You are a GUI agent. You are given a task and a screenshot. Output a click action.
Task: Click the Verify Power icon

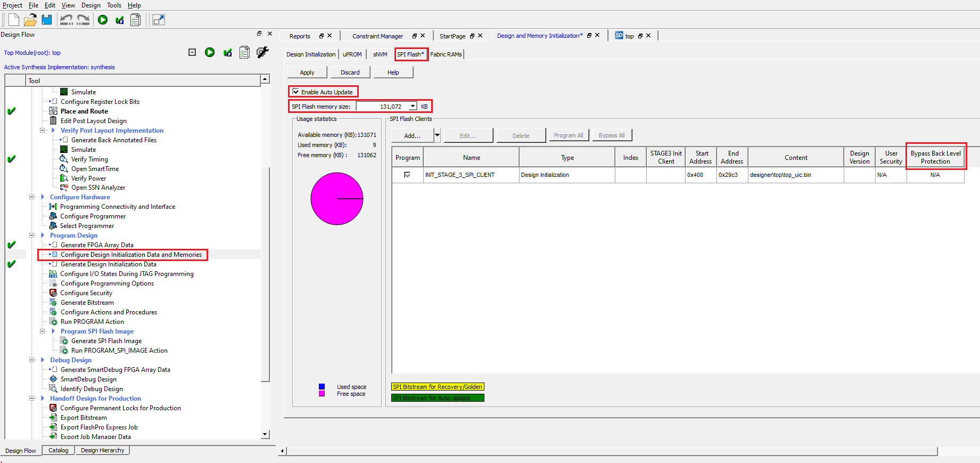click(64, 178)
